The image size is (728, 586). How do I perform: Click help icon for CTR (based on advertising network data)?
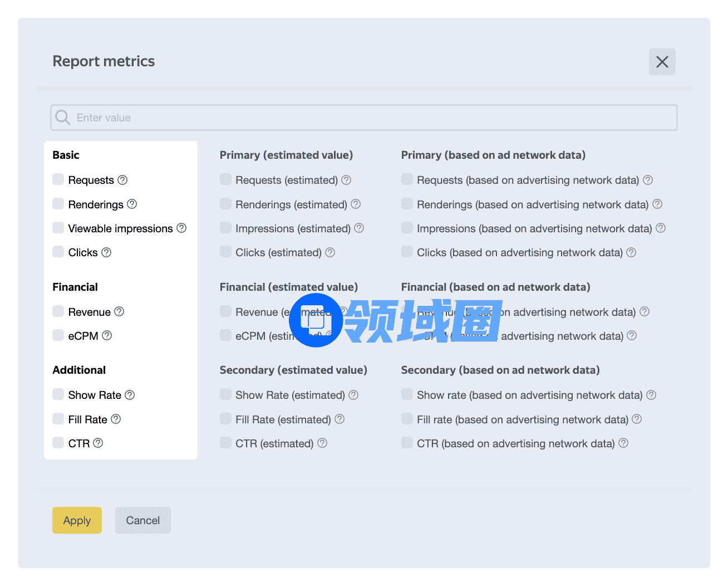(623, 443)
